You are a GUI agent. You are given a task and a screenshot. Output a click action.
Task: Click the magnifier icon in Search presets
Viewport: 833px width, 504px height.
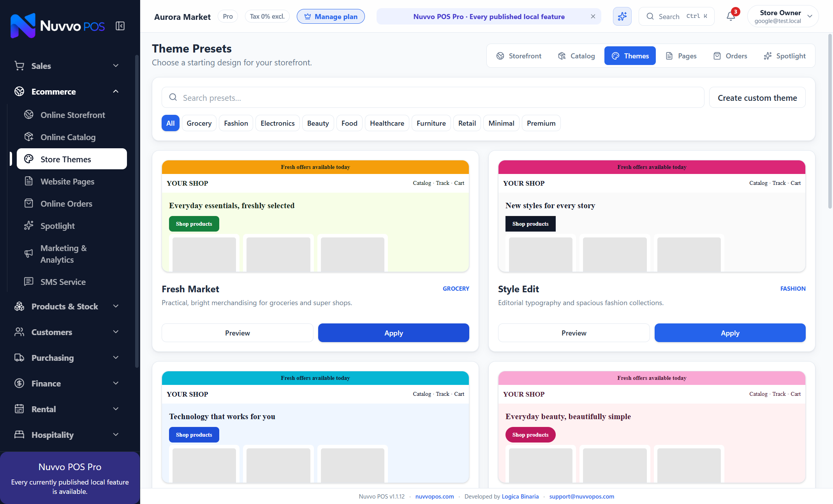pos(173,97)
